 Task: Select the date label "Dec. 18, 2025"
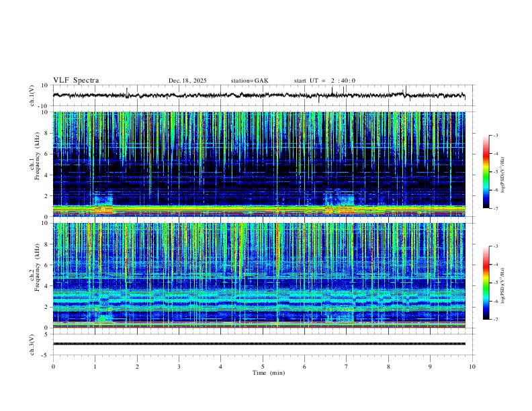187,81
